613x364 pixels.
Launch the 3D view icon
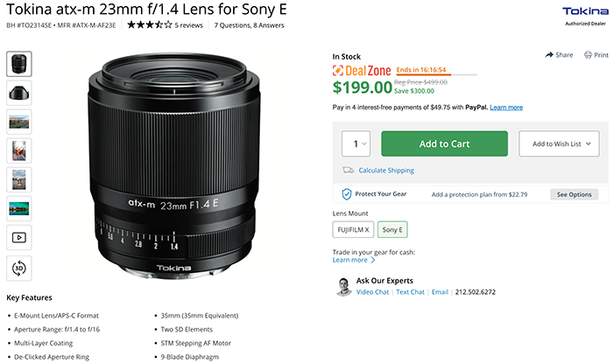pos(18,268)
